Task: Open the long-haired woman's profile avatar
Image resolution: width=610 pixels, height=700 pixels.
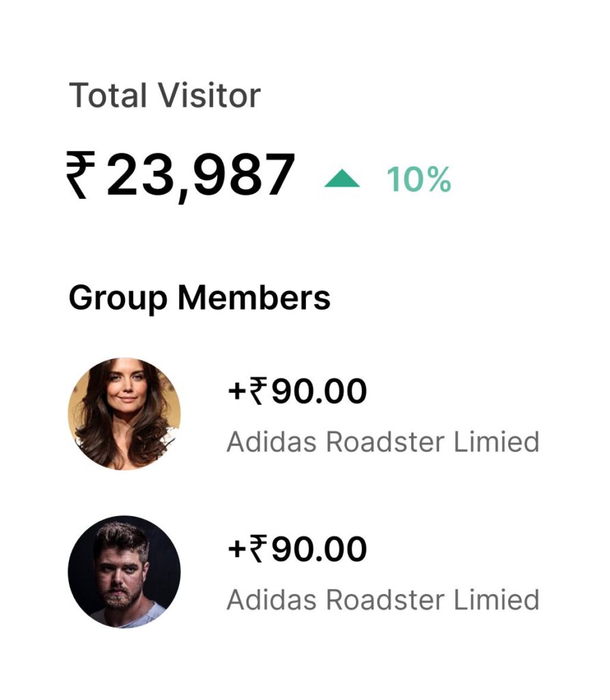Action: (124, 414)
